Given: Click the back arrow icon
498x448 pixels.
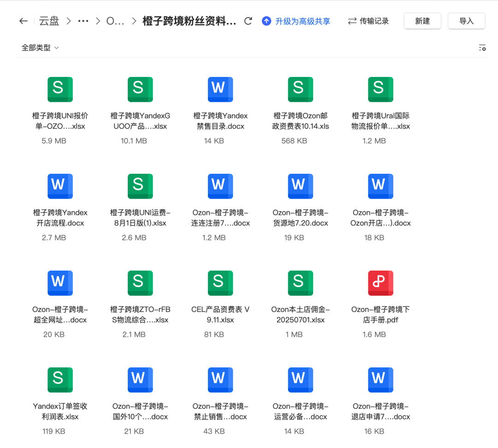Looking at the screenshot, I should point(24,21).
